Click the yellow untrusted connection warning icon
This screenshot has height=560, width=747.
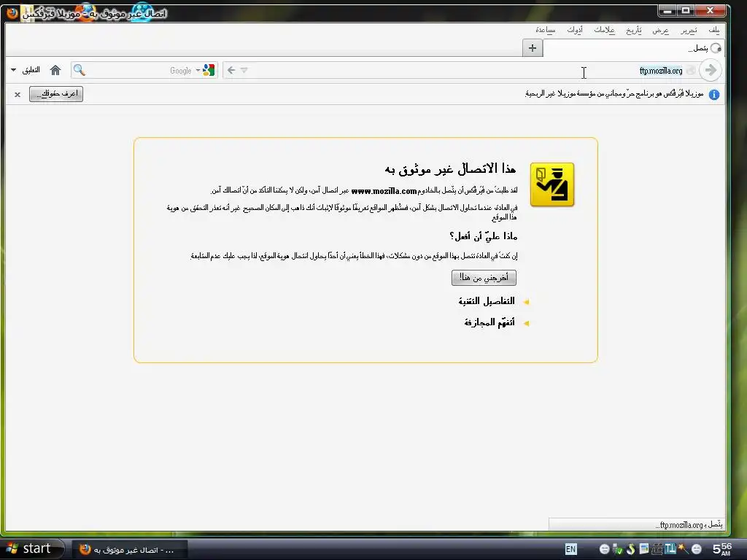pyautogui.click(x=552, y=184)
